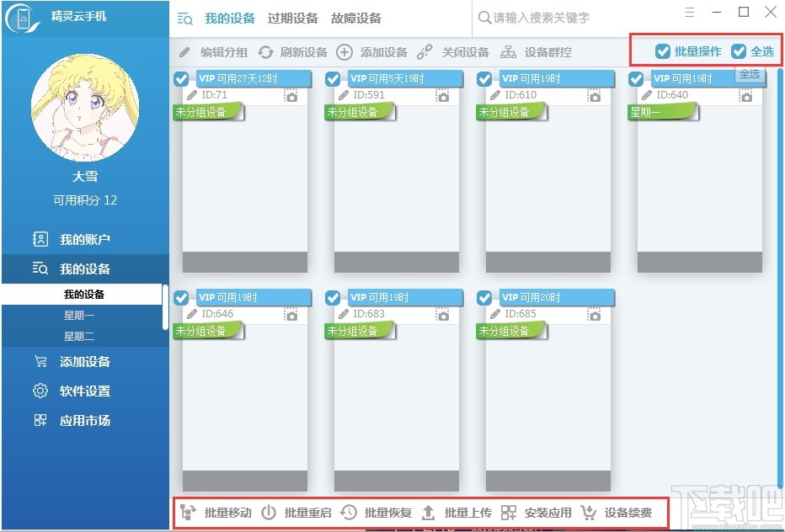The height and width of the screenshot is (532, 785).
Task: Click the 设备群控 group control icon
Action: coord(508,52)
